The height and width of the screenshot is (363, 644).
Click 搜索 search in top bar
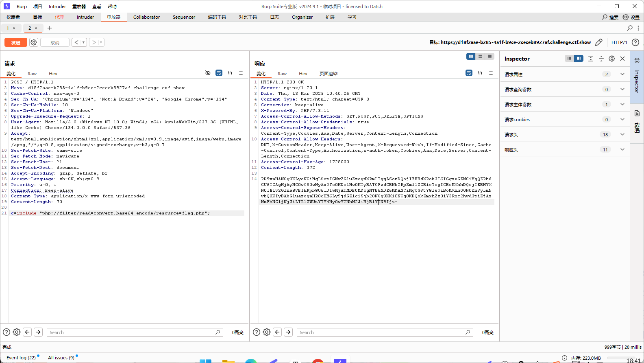click(610, 17)
